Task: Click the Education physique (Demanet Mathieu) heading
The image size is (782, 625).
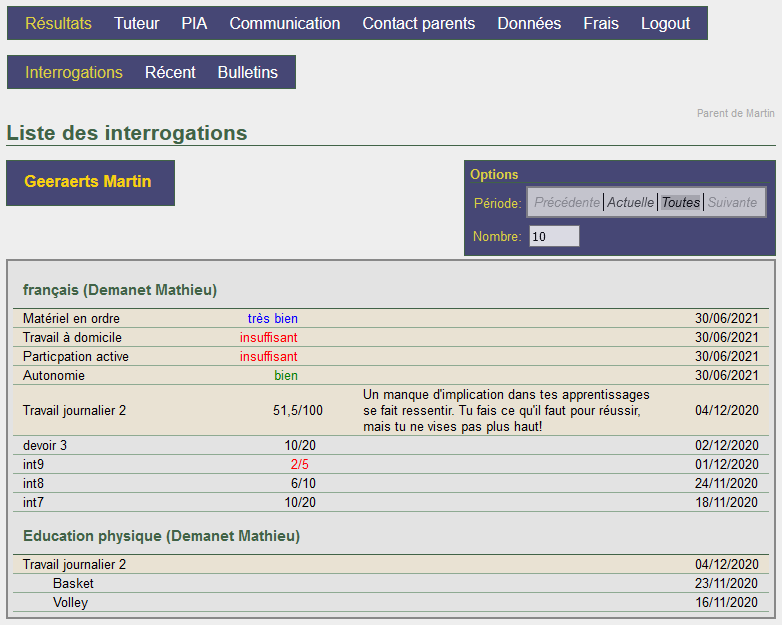Action: point(162,536)
